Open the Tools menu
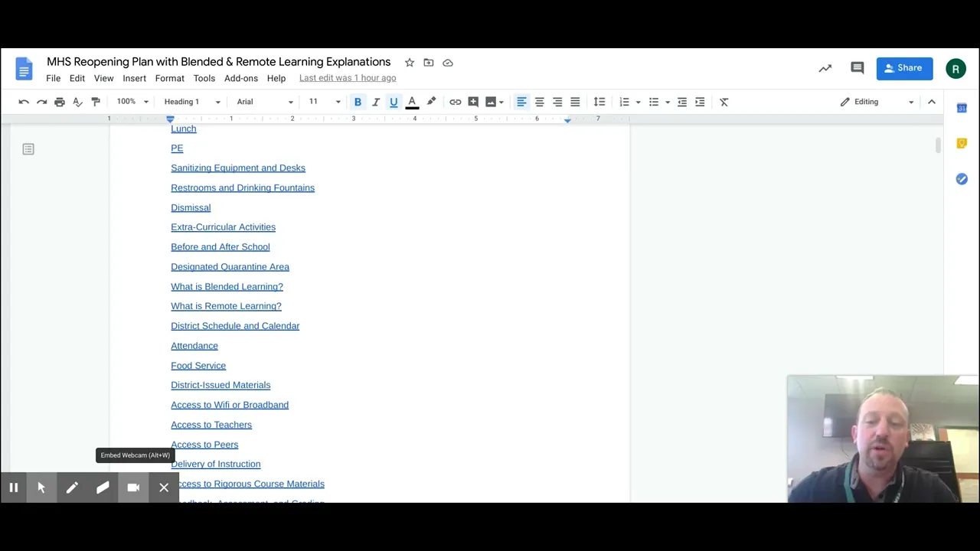Viewport: 980px width, 551px height. [204, 78]
